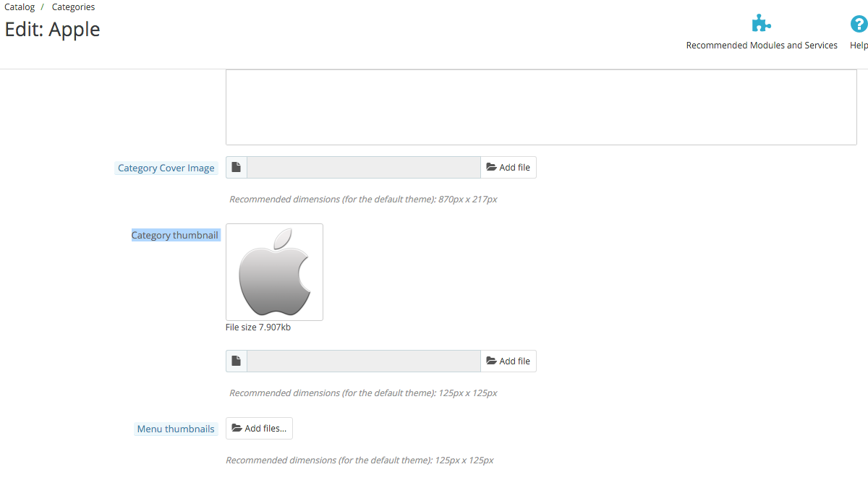The image size is (868, 480).
Task: Click file icon beside Category Cover Image field
Action: (x=237, y=167)
